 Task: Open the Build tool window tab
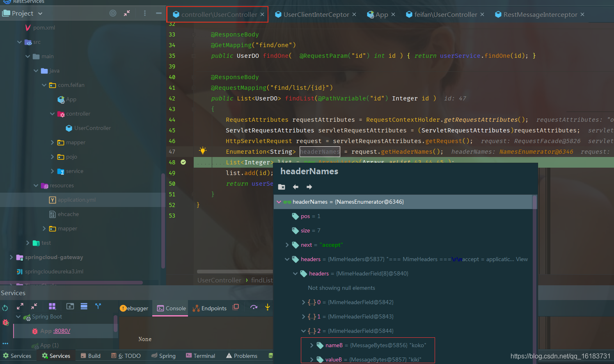[x=91, y=356]
